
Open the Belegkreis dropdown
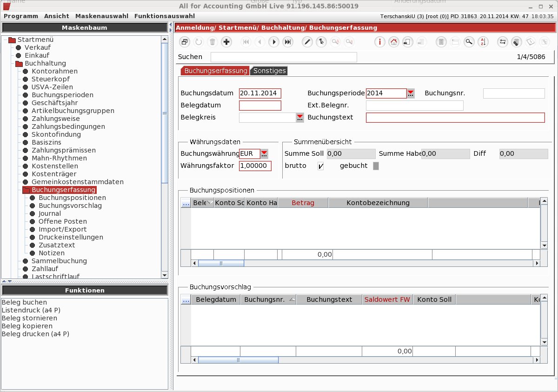tap(300, 118)
